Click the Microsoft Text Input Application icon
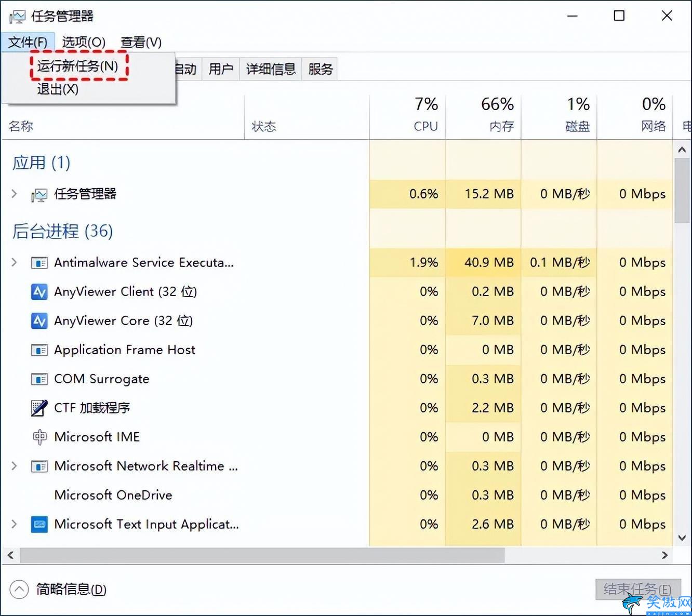The height and width of the screenshot is (616, 692). (x=39, y=525)
